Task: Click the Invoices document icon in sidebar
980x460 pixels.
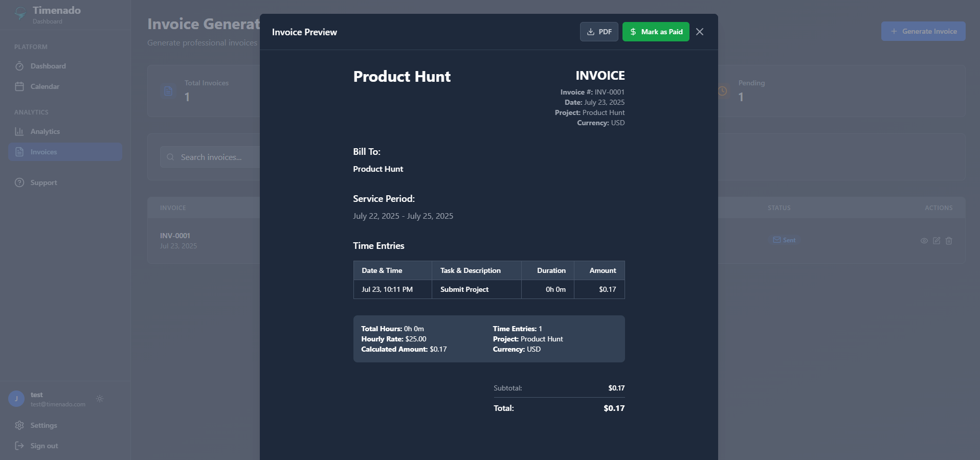Action: 19,152
